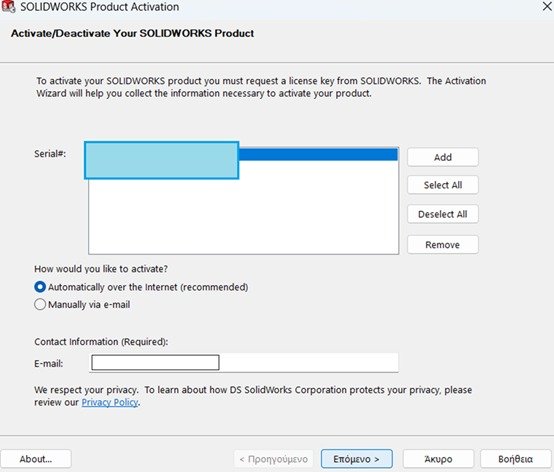Click the Άκυρο (Cancel) button

coord(438,459)
